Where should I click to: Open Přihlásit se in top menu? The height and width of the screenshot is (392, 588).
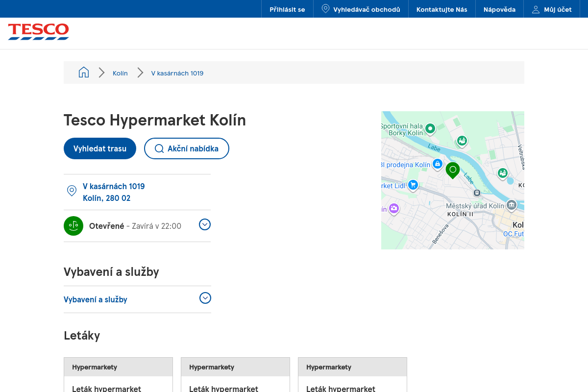coord(287,9)
